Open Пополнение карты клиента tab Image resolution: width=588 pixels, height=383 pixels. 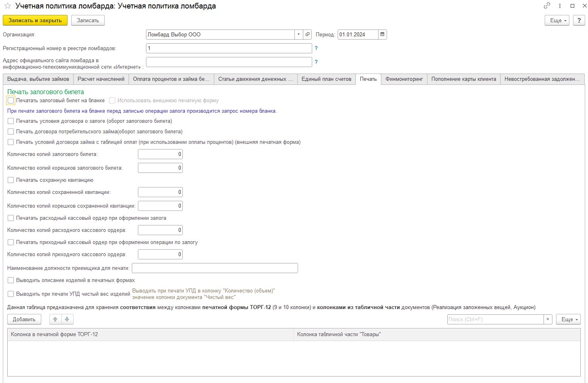pyautogui.click(x=464, y=79)
